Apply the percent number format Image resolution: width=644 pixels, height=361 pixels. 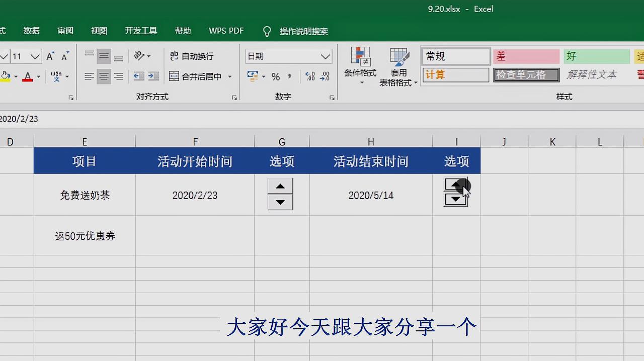[x=275, y=76]
